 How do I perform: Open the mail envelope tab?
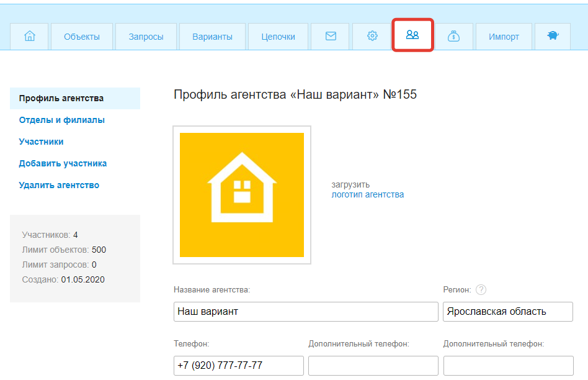[331, 37]
